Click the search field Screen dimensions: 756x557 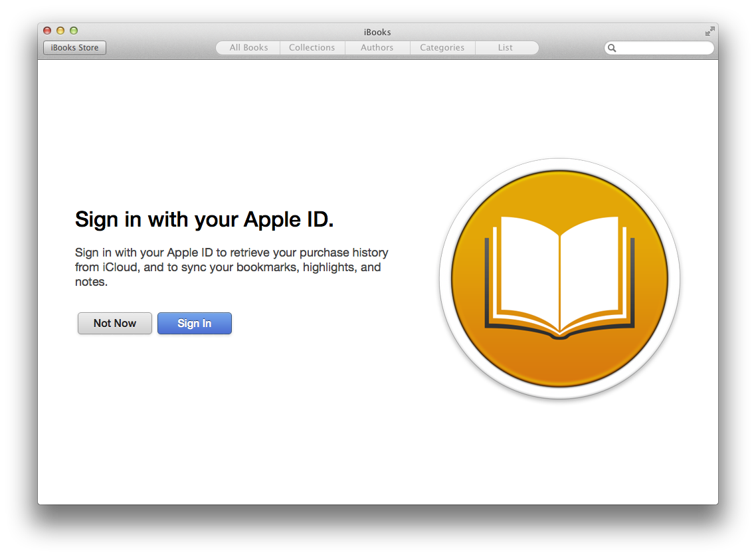(x=659, y=48)
